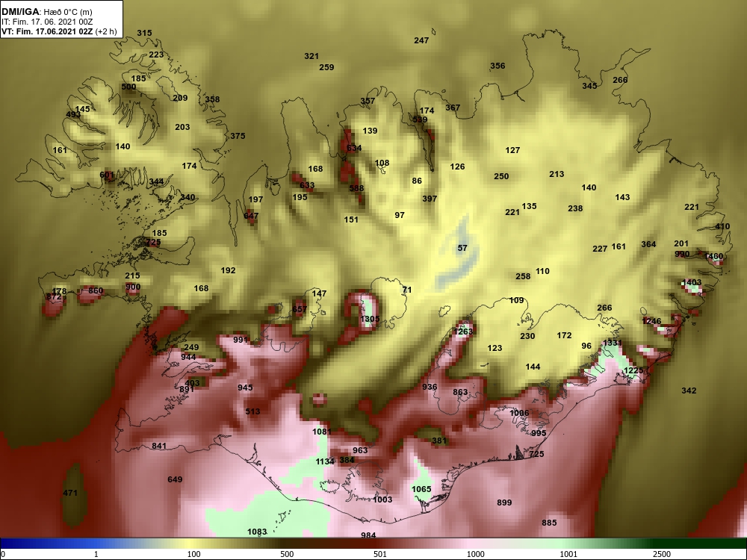Pick the map value 367

click(453, 108)
